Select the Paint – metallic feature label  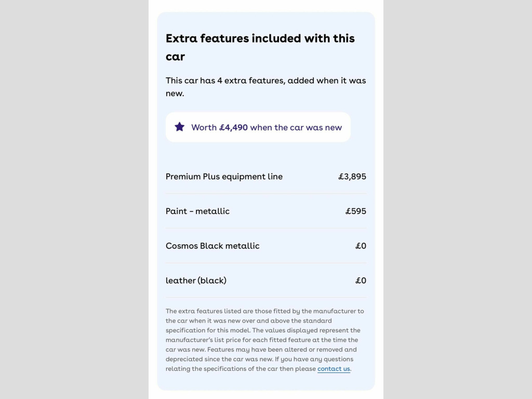pyautogui.click(x=197, y=211)
